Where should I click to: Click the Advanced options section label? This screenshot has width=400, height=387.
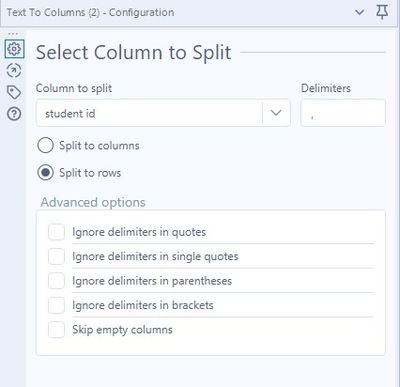pos(93,202)
